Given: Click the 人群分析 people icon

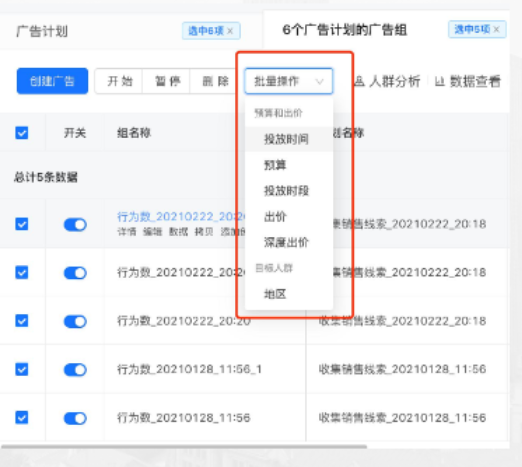Looking at the screenshot, I should pyautogui.click(x=359, y=81).
